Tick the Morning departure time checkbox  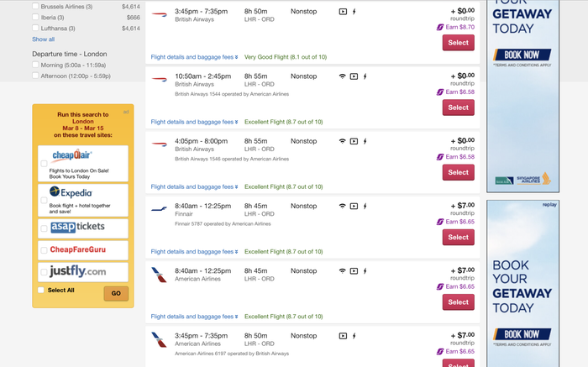(35, 65)
